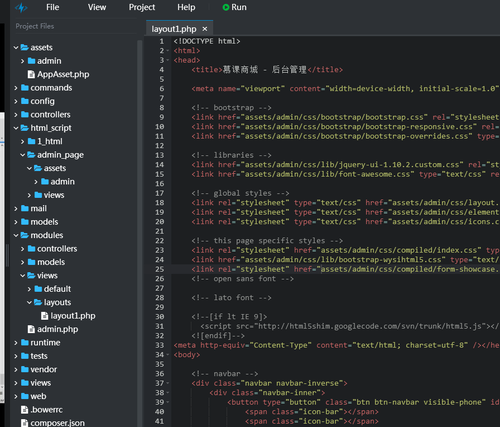Select the default folder under views
Image resolution: width=500 pixels, height=427 pixels.
(57, 289)
